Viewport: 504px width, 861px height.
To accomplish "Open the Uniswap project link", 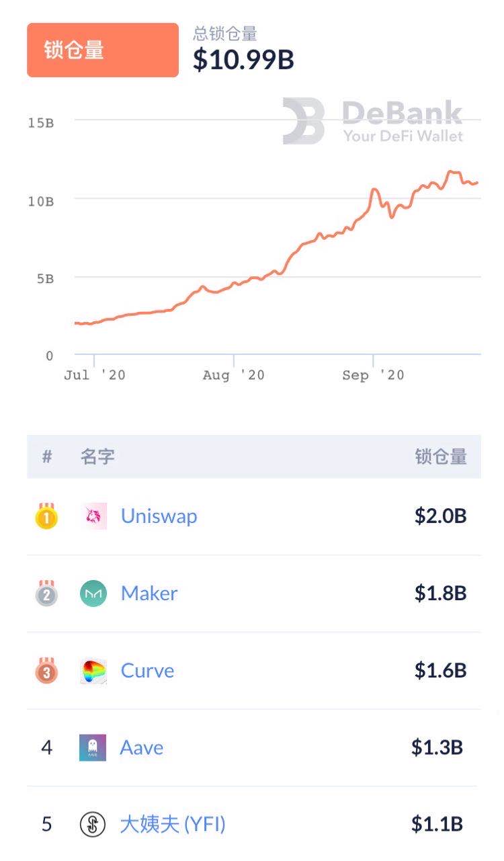I will pos(159,516).
